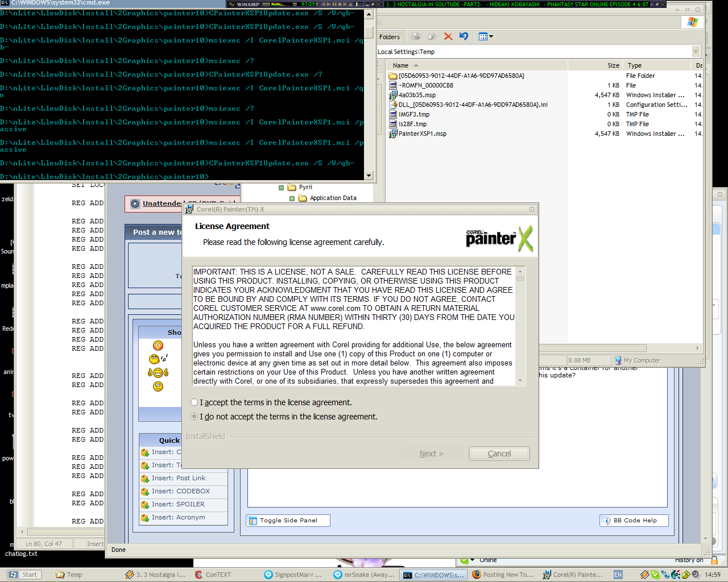Screen dimensions: 728x582
Task: Click the icon beside the Unattended topic link
Action: pyautogui.click(x=135, y=203)
